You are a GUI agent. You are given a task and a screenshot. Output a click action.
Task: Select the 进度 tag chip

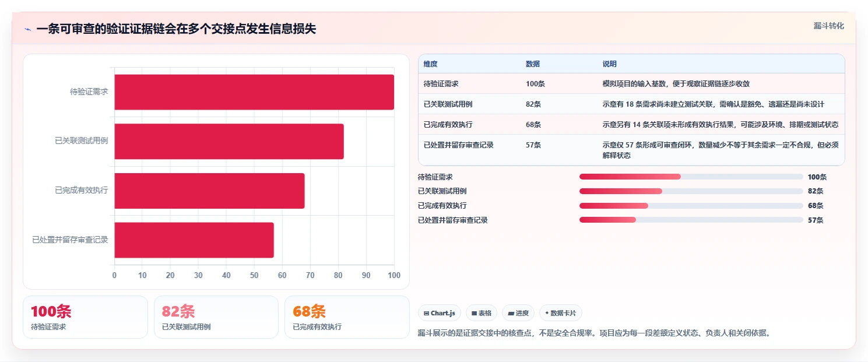518,313
